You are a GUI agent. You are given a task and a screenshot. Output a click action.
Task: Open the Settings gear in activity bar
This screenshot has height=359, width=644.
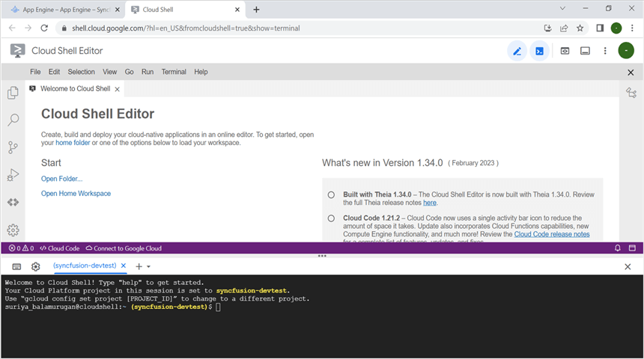13,230
